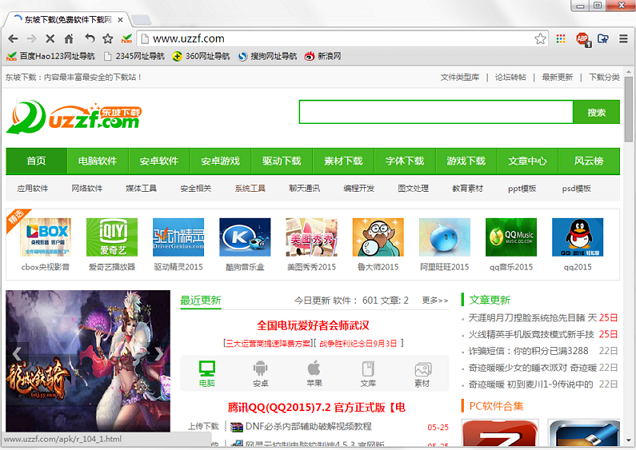Open 驱动精灵2015 app icon
Screen dimensions: 636x450
[178, 237]
